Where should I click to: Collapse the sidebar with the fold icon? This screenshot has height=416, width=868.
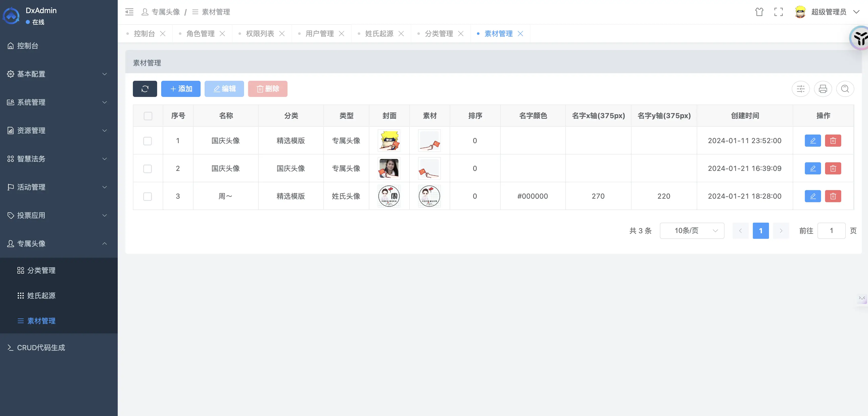pyautogui.click(x=129, y=12)
